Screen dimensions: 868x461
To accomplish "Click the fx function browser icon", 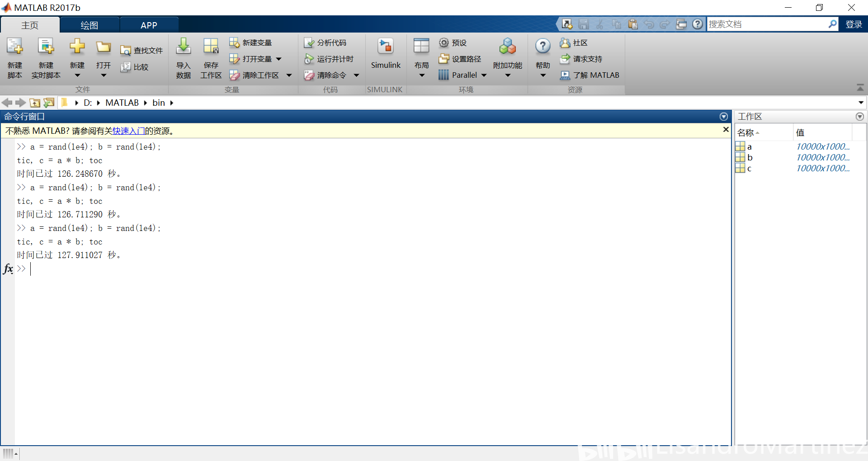I will pos(8,269).
